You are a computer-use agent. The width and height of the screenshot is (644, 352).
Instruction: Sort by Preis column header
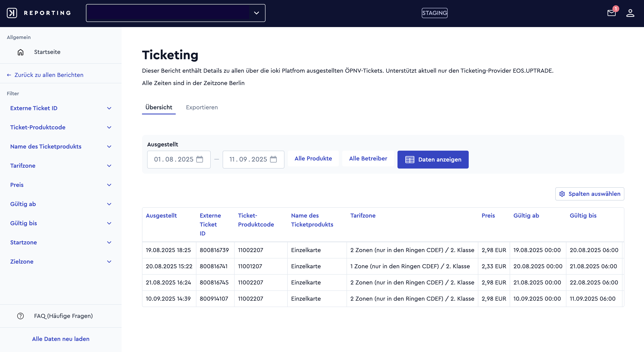pyautogui.click(x=488, y=216)
